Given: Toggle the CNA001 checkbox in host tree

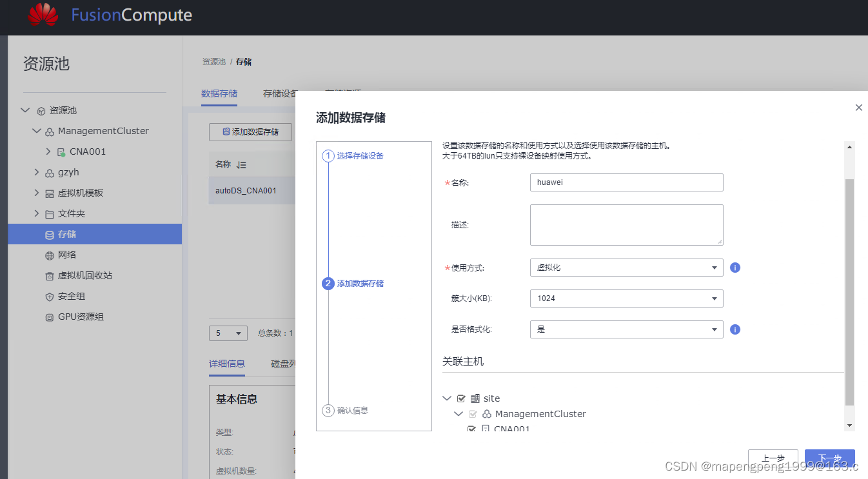Looking at the screenshot, I should coord(471,429).
